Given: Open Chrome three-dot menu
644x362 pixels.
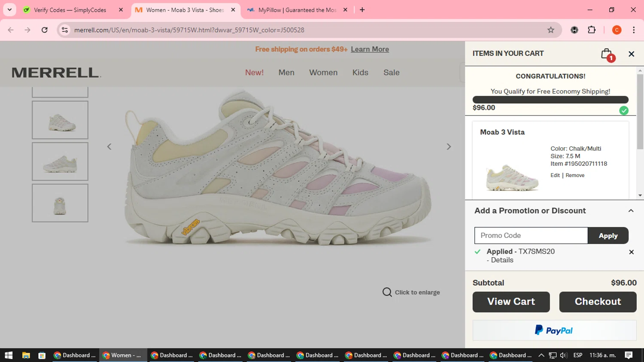Looking at the screenshot, I should [634, 30].
